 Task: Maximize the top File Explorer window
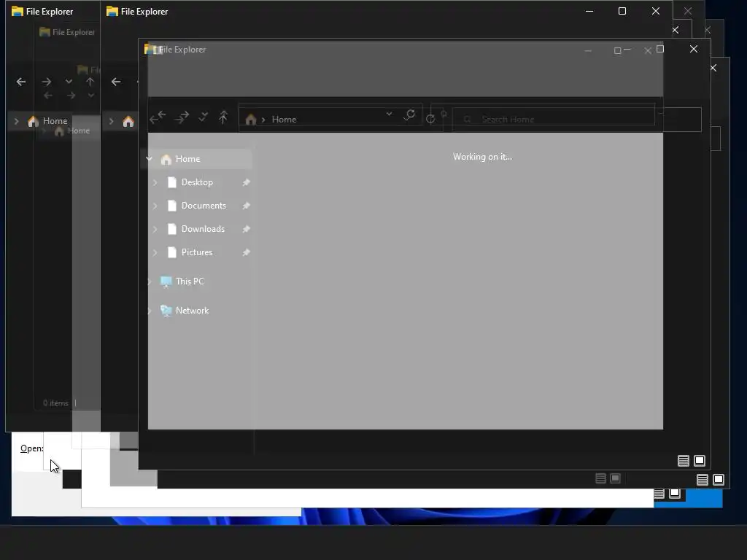point(622,11)
